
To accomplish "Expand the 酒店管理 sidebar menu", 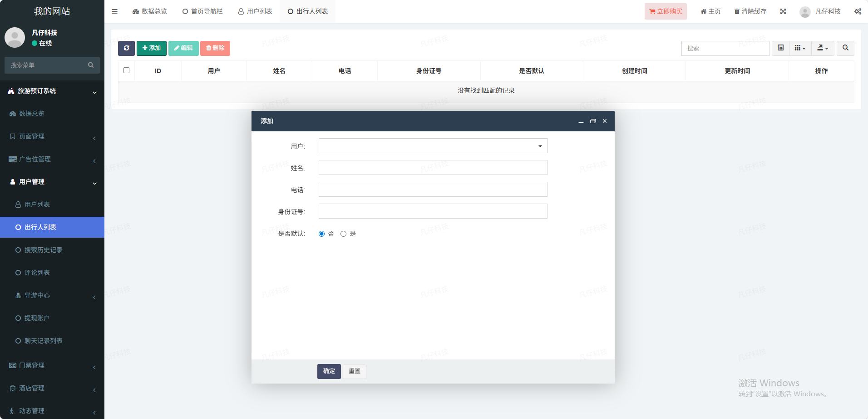I will (32, 388).
